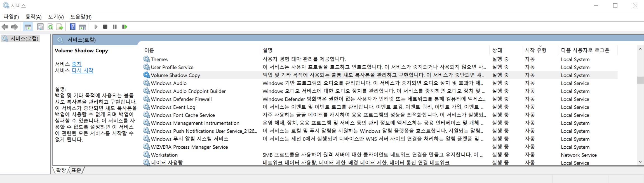Sort by the 상태 column header
644x183 pixels.
click(x=506, y=50)
